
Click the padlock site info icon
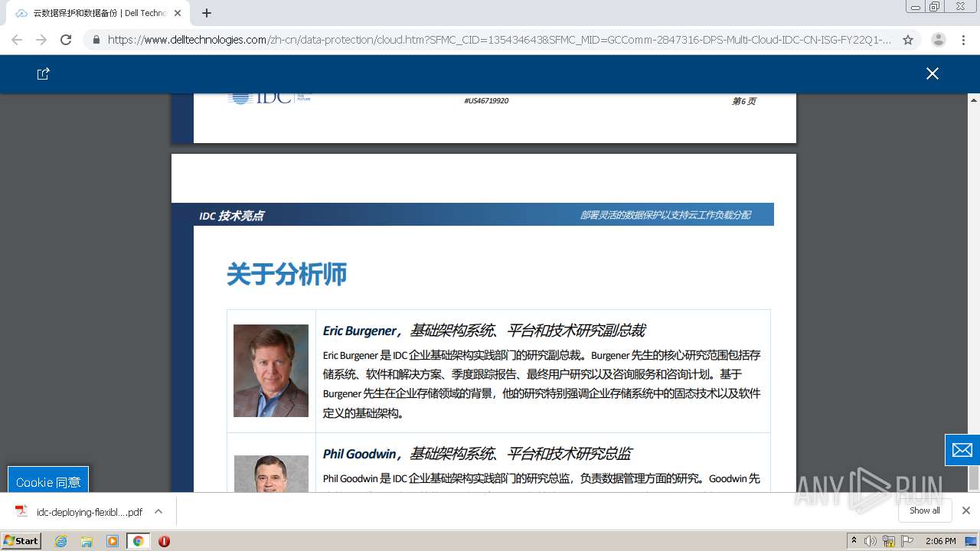click(96, 40)
